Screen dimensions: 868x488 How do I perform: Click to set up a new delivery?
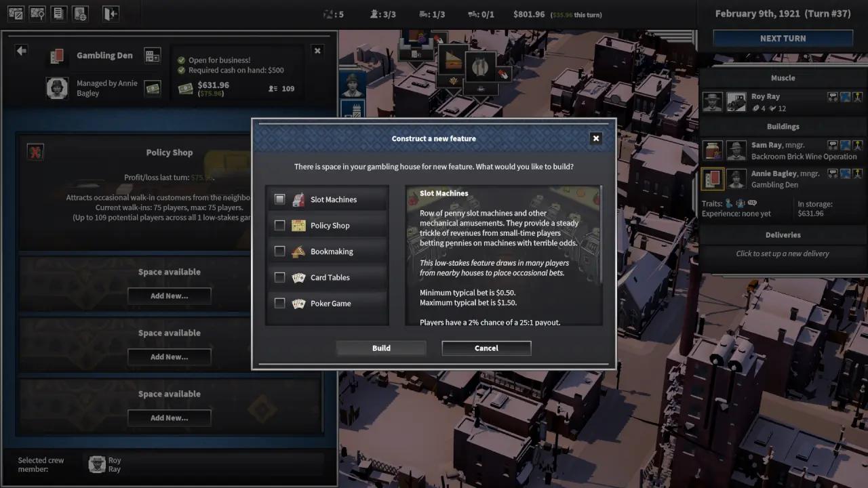[783, 253]
